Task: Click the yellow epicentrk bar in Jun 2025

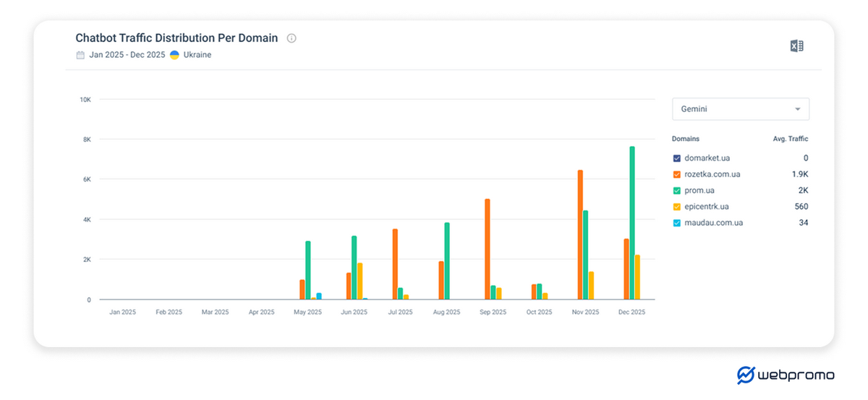Action: pos(359,281)
